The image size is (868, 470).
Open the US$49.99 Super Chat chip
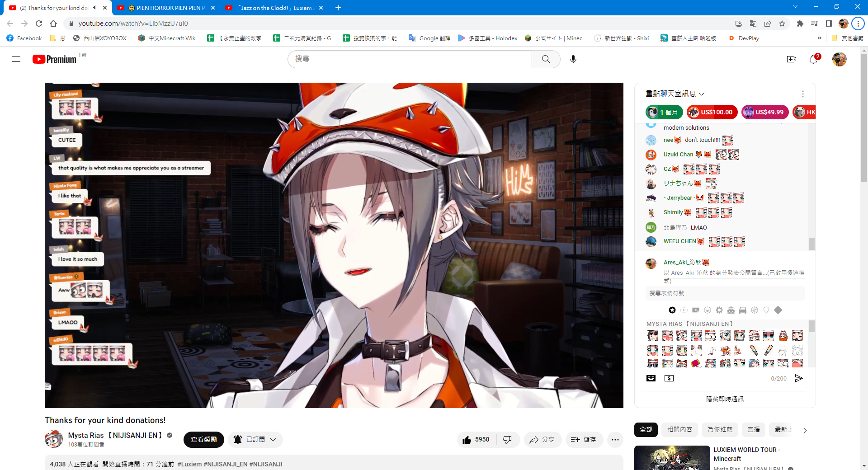tap(765, 112)
